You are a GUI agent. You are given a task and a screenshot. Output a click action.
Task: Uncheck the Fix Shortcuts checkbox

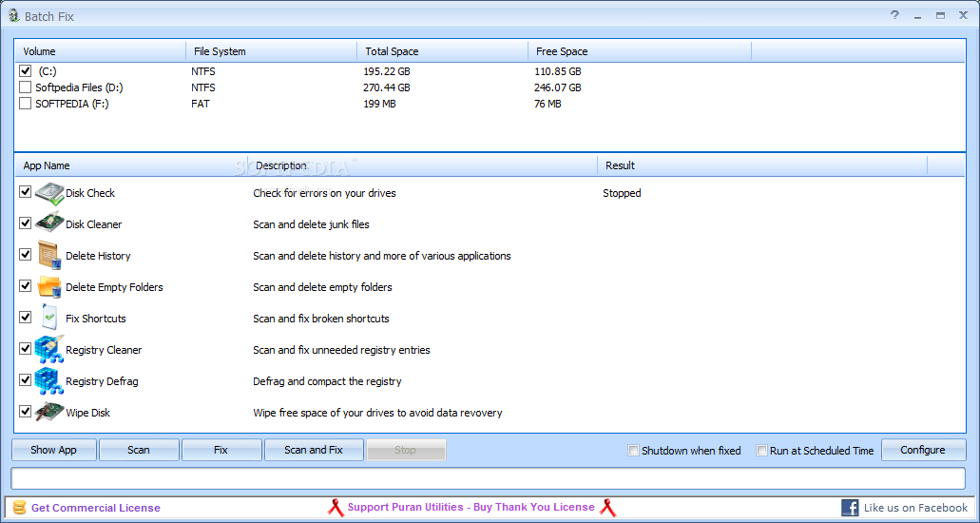(x=25, y=318)
